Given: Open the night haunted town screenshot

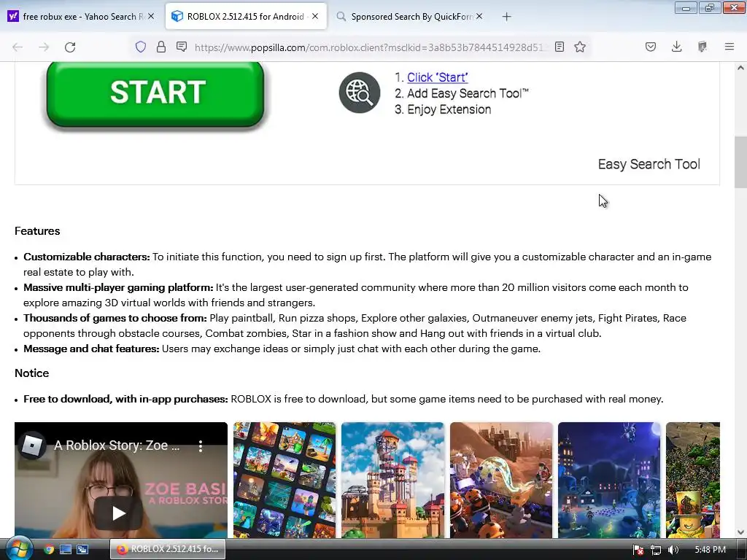Looking at the screenshot, I should pos(609,480).
